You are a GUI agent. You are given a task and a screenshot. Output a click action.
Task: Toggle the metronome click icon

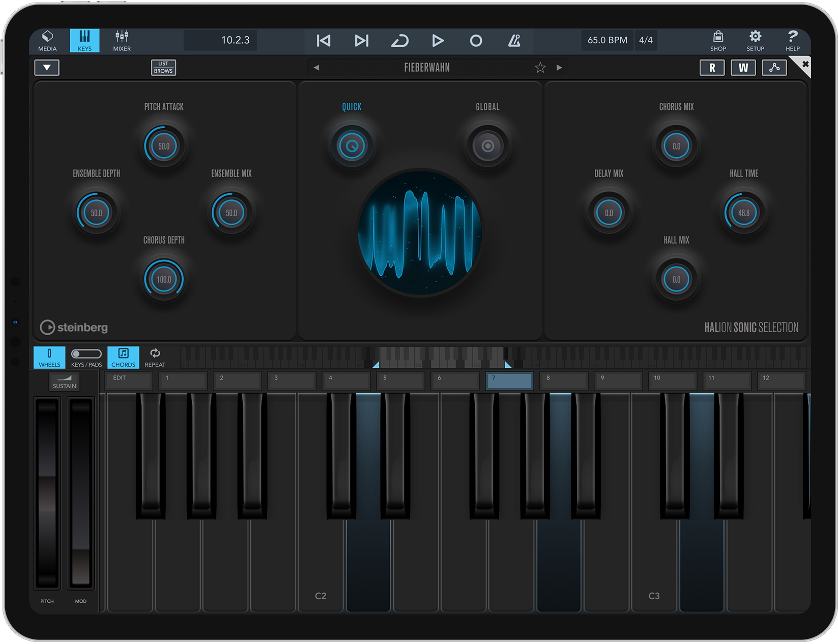coord(514,41)
